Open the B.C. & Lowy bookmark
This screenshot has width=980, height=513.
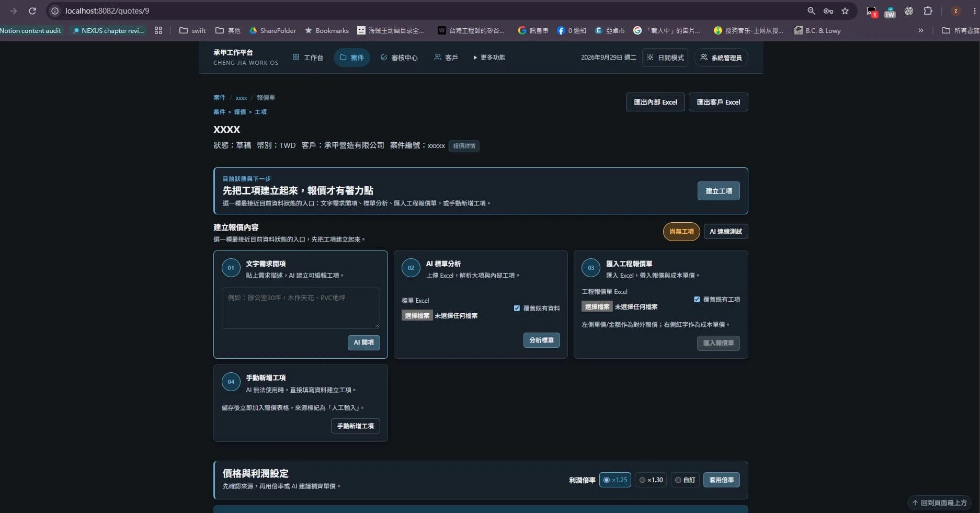coord(817,30)
